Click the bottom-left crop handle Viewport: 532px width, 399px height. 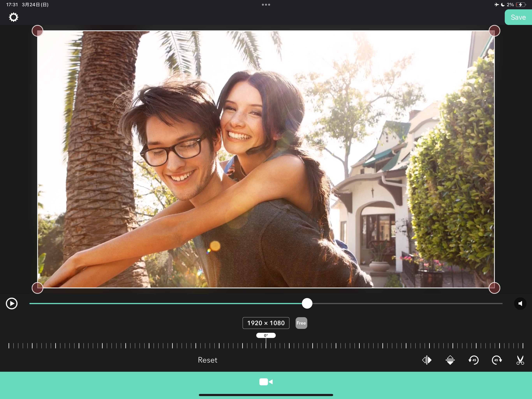(x=38, y=288)
